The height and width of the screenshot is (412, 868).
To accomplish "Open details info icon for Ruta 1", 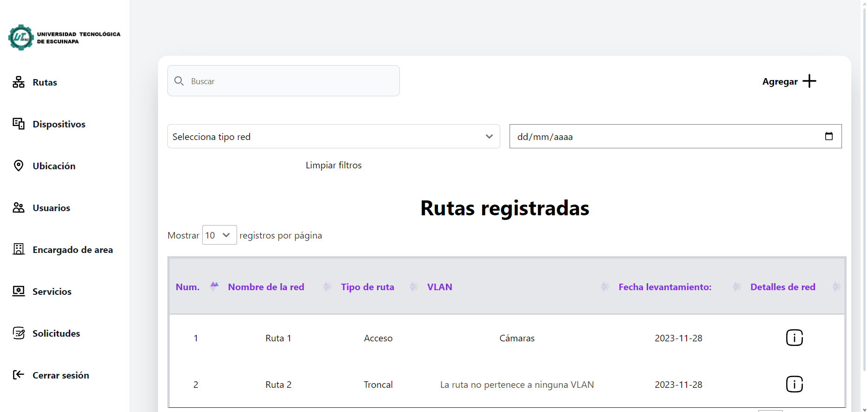I will (794, 338).
